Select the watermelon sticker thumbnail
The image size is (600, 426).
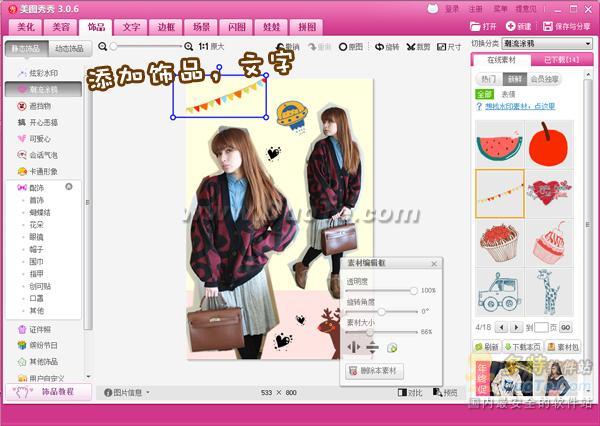499,145
